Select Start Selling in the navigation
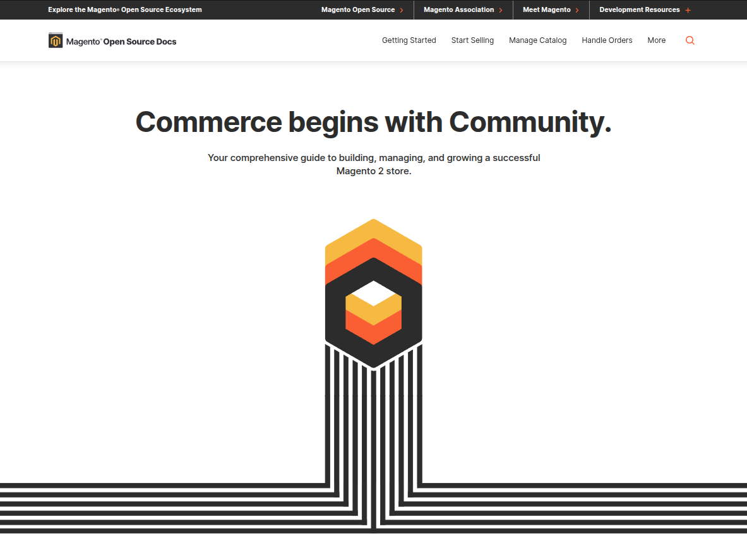 (472, 40)
